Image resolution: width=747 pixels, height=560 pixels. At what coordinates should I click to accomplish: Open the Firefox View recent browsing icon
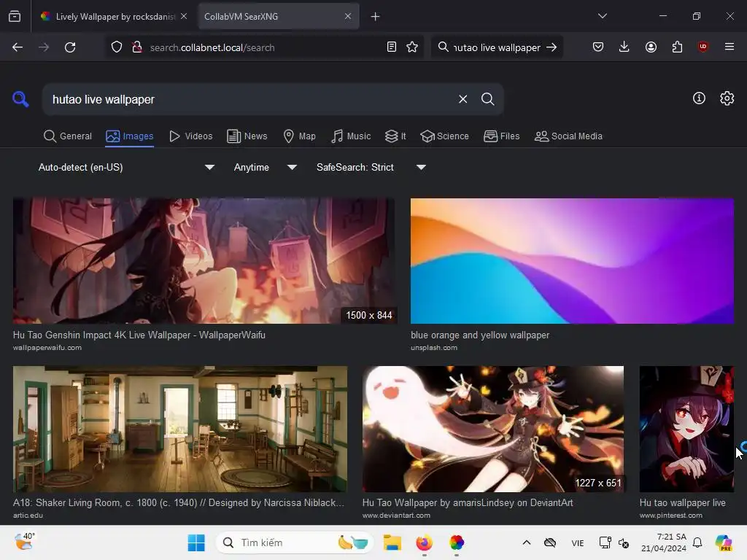click(x=15, y=17)
